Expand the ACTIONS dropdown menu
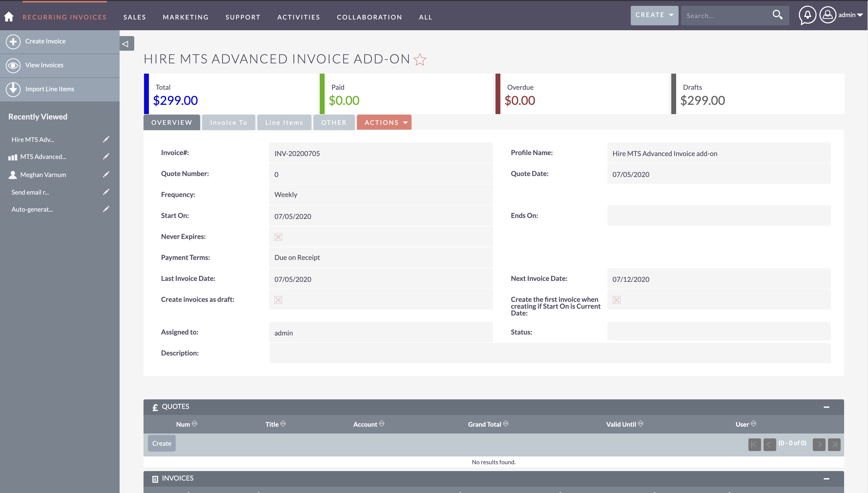This screenshot has height=493, width=868. [384, 122]
